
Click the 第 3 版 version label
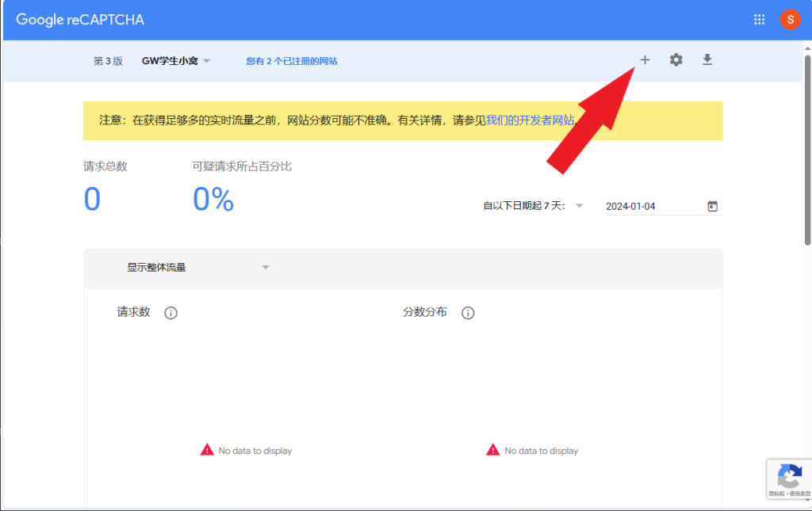(x=108, y=61)
